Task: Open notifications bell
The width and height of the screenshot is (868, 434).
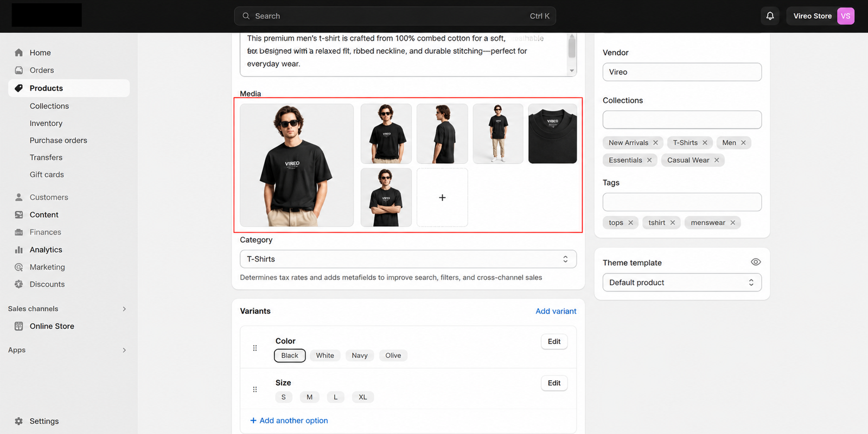Action: coord(770,16)
